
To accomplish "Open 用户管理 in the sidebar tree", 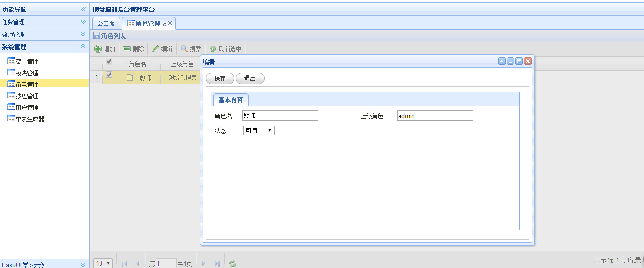I will pyautogui.click(x=27, y=107).
